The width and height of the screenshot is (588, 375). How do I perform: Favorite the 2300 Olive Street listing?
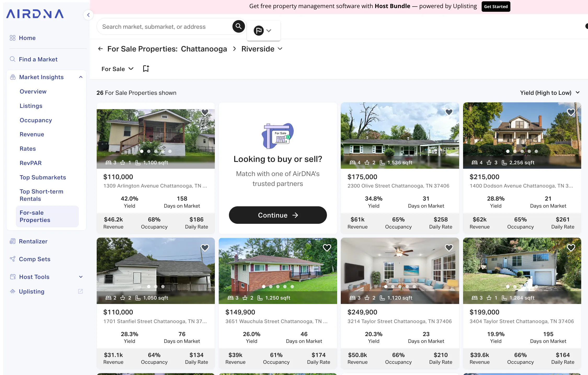pyautogui.click(x=449, y=112)
